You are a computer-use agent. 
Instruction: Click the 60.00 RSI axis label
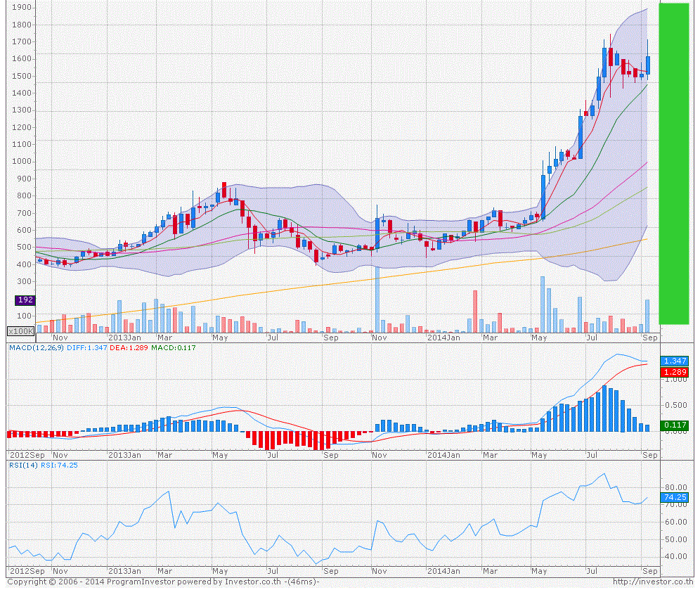tap(675, 522)
